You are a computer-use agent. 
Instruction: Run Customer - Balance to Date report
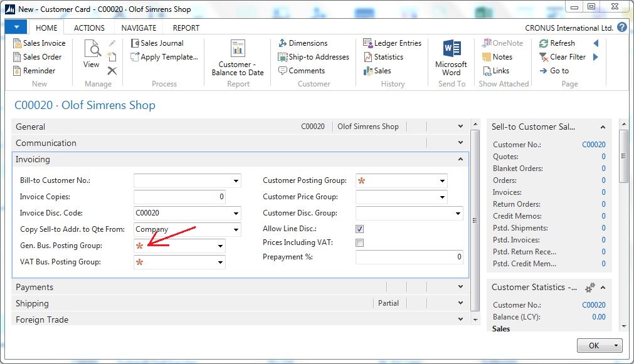[237, 58]
